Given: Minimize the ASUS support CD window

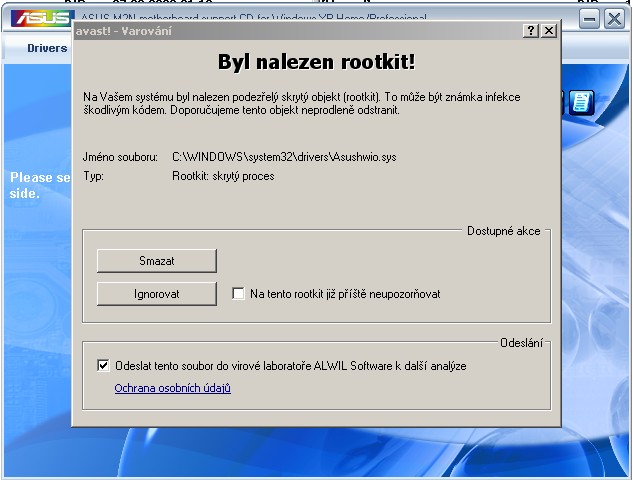Looking at the screenshot, I should pyautogui.click(x=589, y=19).
